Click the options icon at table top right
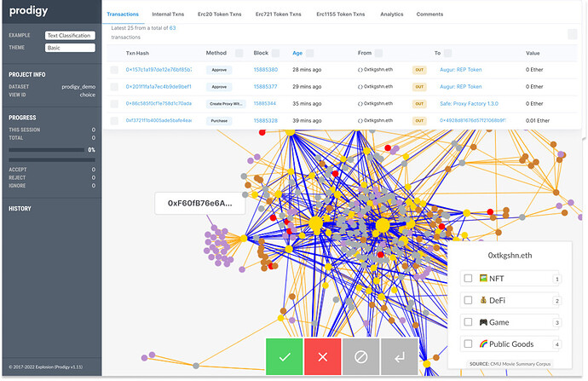 [x=573, y=34]
